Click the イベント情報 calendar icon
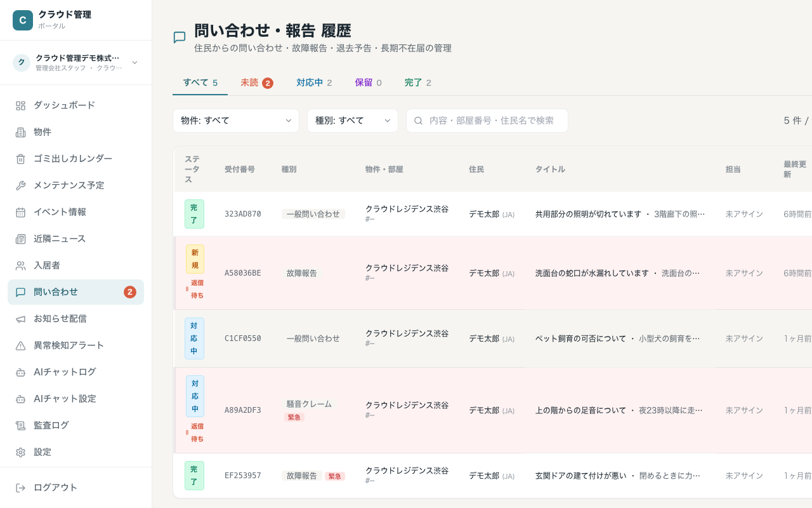 click(20, 212)
